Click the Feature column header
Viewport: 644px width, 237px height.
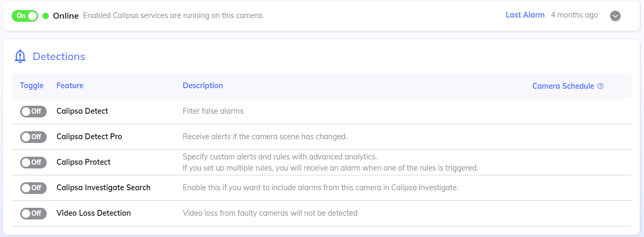coord(70,86)
